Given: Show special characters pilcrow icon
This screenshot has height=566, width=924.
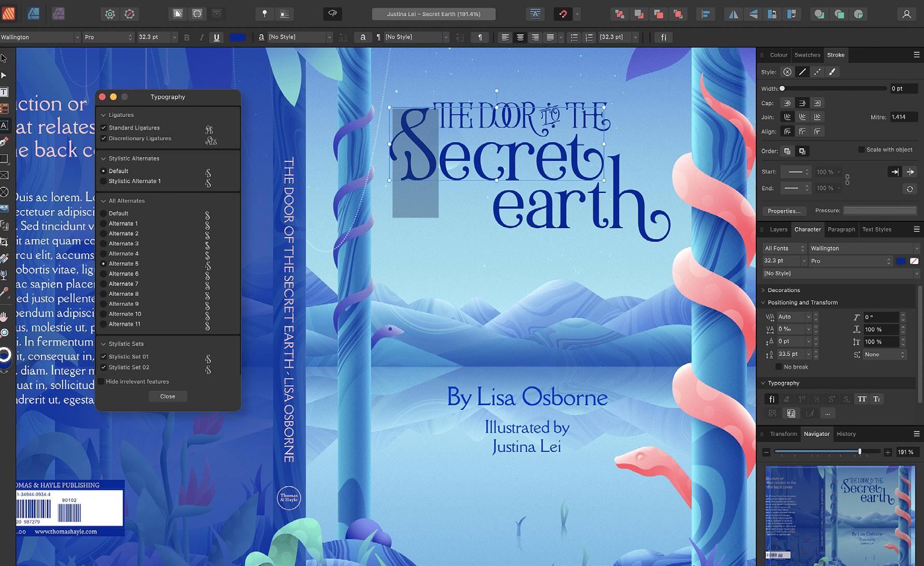Looking at the screenshot, I should pos(480,37).
